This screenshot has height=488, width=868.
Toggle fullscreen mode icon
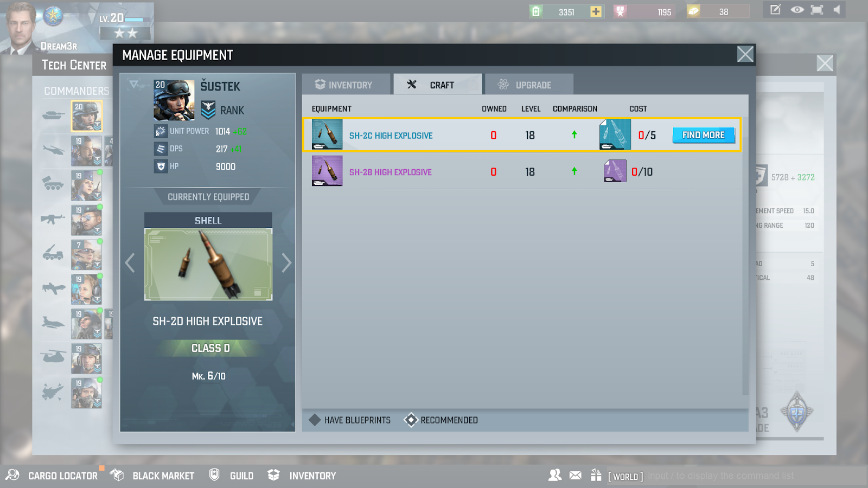coord(817,10)
